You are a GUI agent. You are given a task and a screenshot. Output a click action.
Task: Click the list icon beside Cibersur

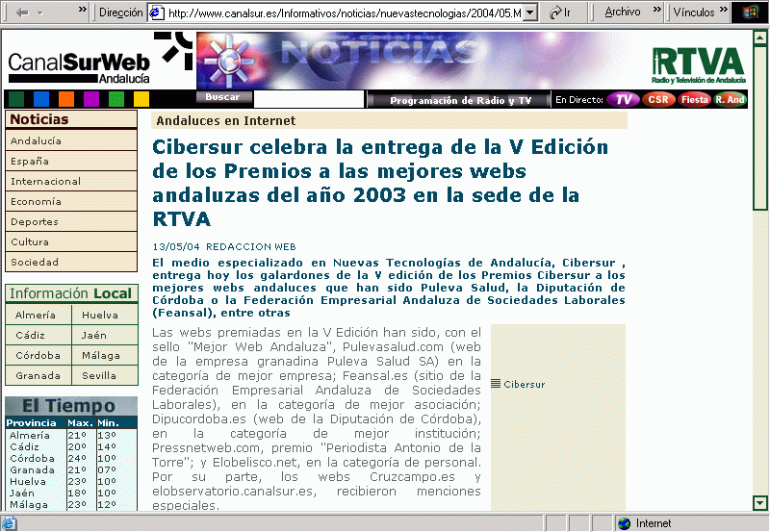point(496,384)
